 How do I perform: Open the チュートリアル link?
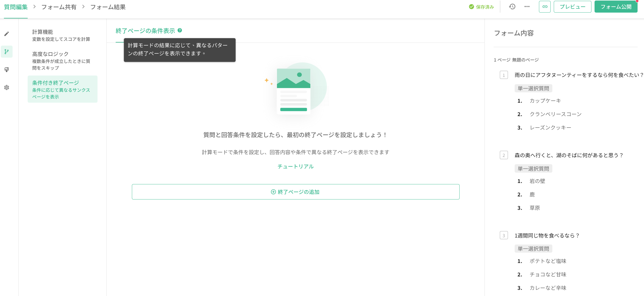click(x=296, y=166)
